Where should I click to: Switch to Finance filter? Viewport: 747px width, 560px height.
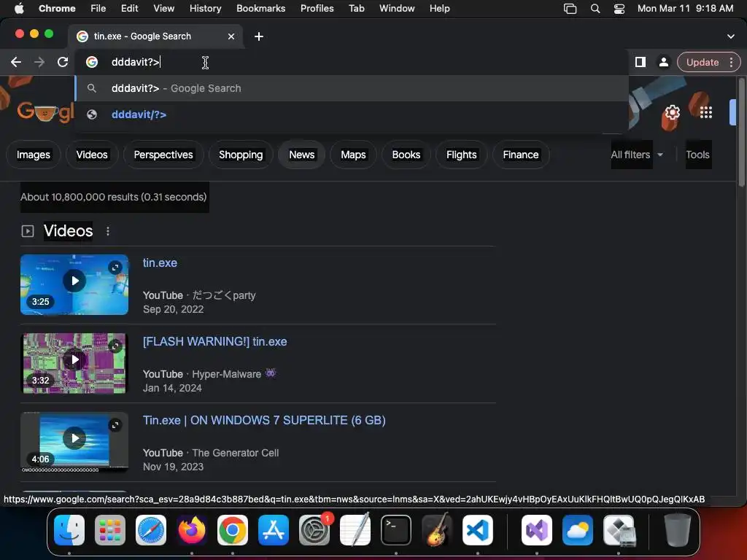[521, 155]
